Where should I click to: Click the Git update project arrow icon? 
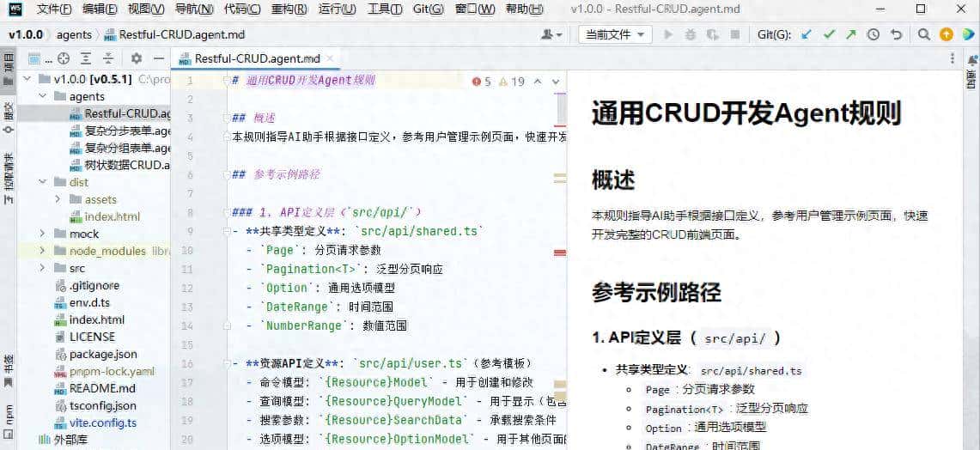coord(807,35)
